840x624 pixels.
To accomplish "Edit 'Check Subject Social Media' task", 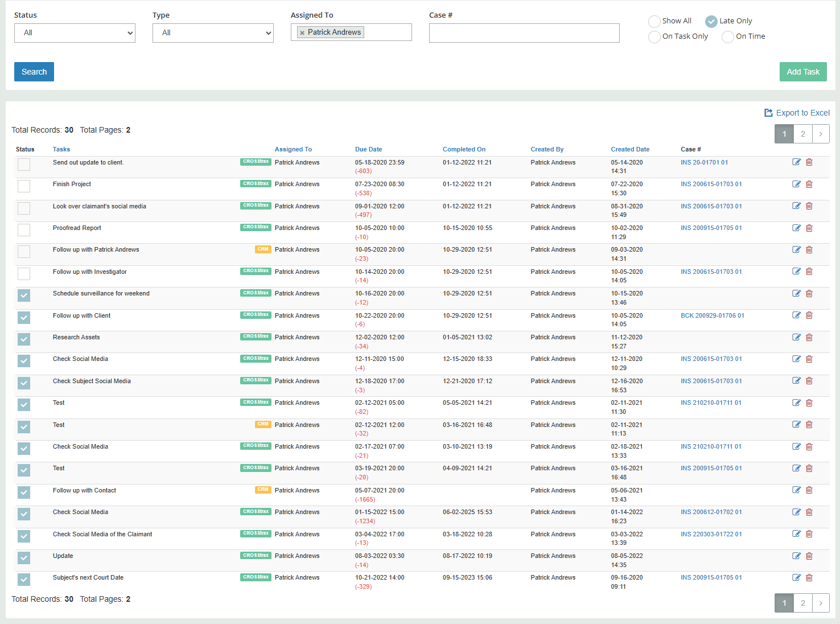I will [796, 381].
